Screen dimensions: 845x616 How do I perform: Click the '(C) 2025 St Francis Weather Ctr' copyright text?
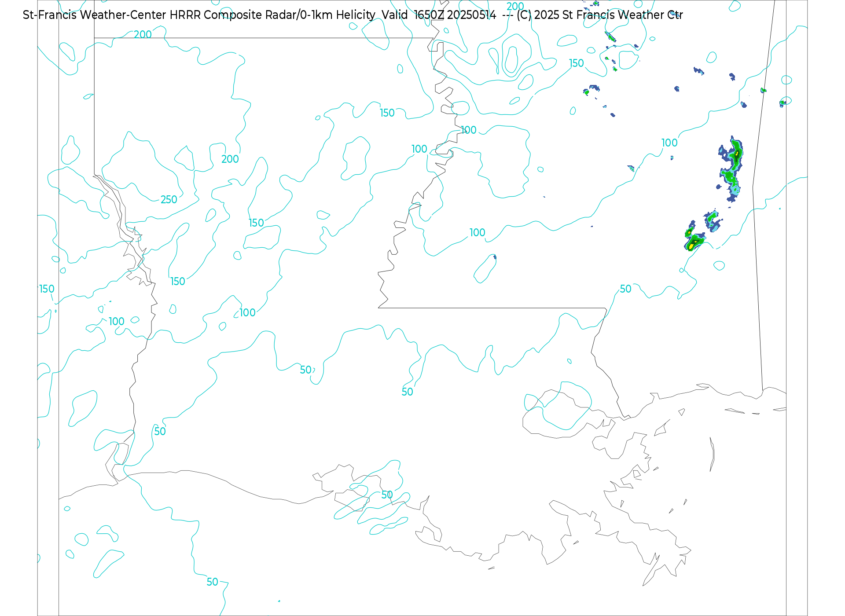pos(599,15)
